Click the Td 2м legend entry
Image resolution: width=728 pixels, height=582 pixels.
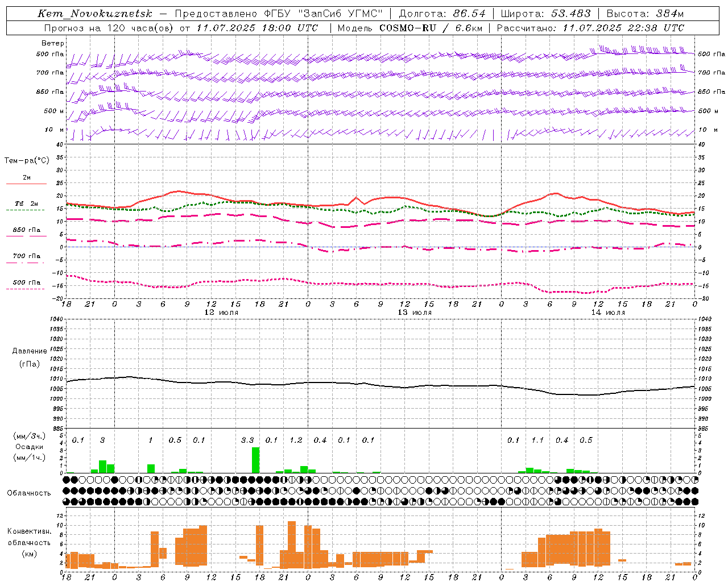(x=27, y=203)
